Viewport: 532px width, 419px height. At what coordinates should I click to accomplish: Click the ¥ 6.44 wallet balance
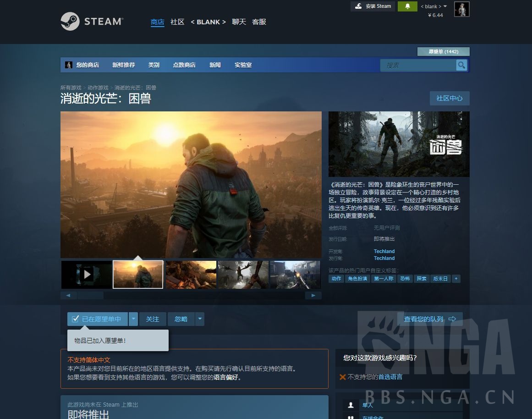tap(435, 15)
